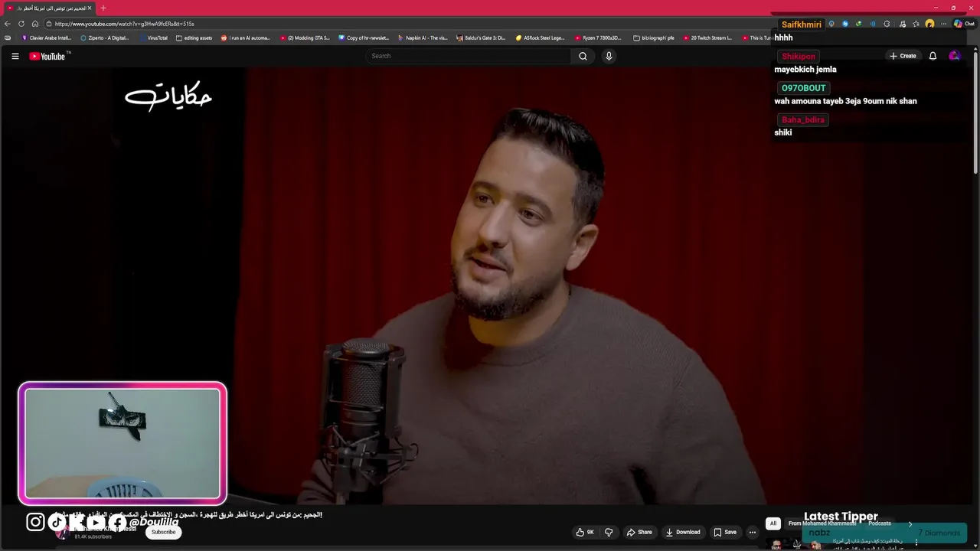The height and width of the screenshot is (551, 980).
Task: Open the YouTube guide hamburger menu
Action: [x=15, y=56]
